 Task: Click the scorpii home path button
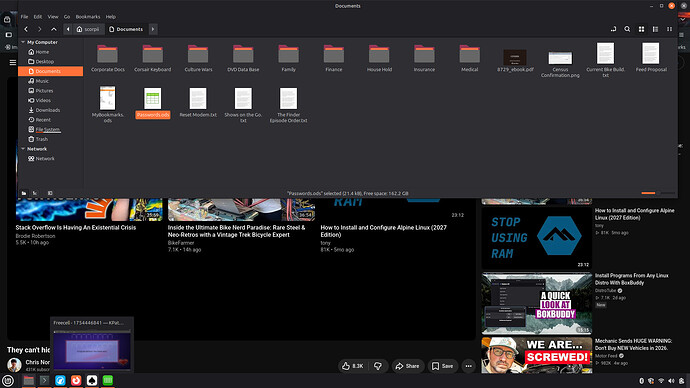[88, 29]
